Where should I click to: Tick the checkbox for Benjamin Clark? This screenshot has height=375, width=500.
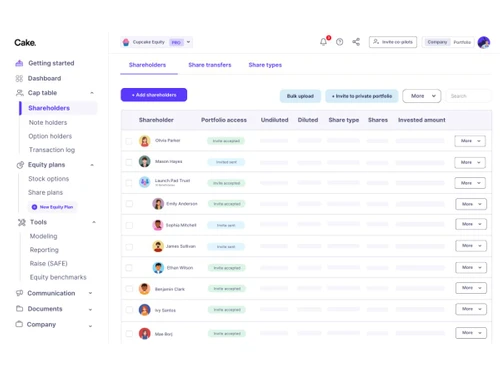coord(129,289)
